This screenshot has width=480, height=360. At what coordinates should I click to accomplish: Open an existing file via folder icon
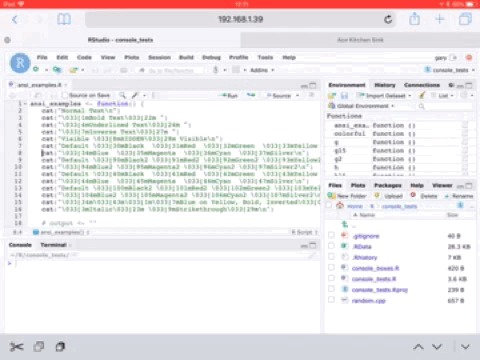click(73, 70)
